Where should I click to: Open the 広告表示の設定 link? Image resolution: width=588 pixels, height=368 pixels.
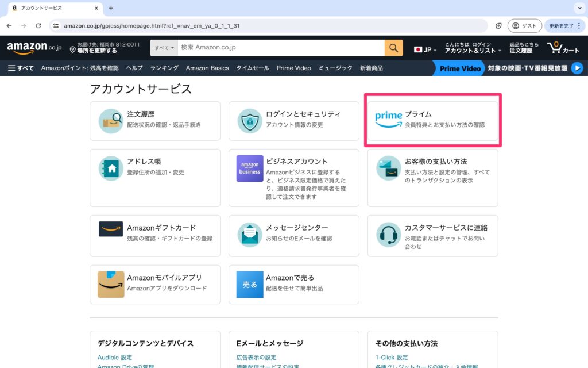coord(256,357)
